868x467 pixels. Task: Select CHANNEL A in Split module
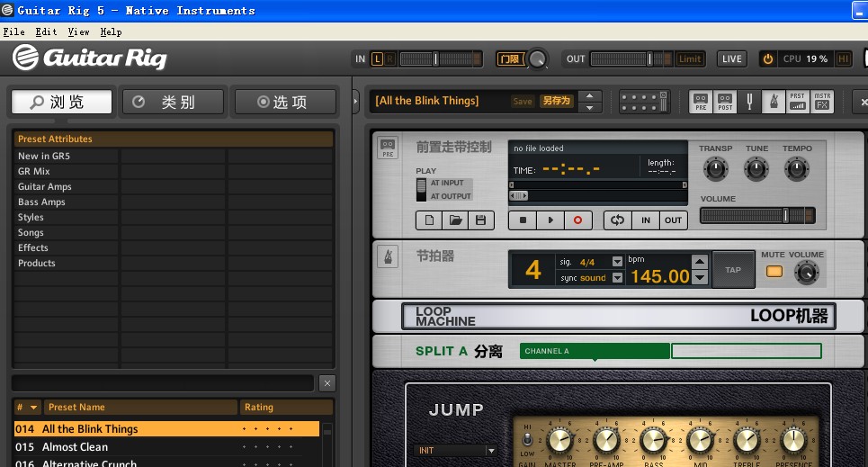[x=595, y=351]
